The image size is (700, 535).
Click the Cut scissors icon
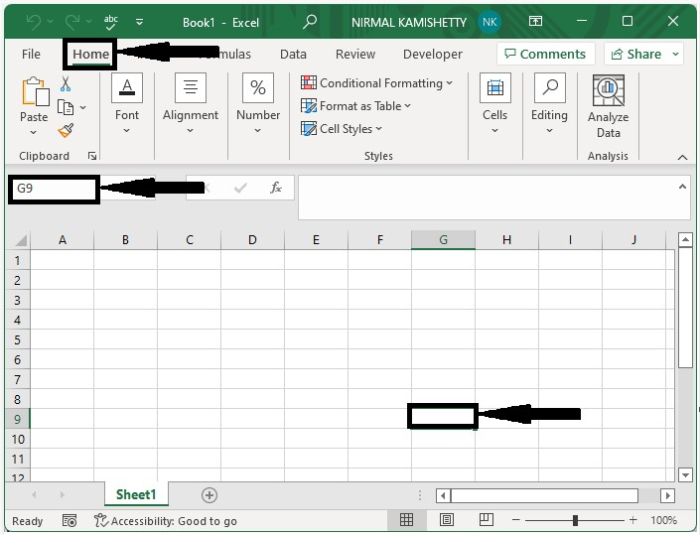66,84
